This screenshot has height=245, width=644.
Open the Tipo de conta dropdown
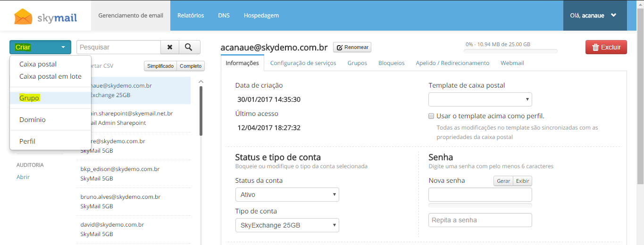pos(287,225)
